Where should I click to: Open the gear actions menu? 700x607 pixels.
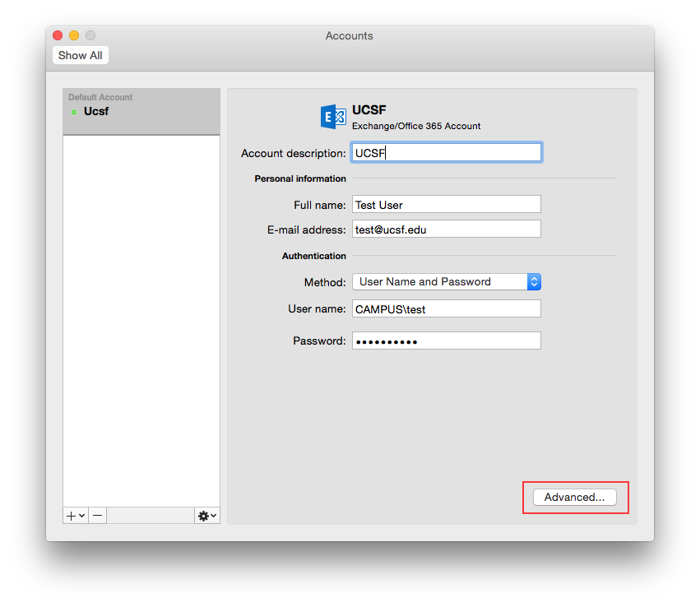click(207, 516)
